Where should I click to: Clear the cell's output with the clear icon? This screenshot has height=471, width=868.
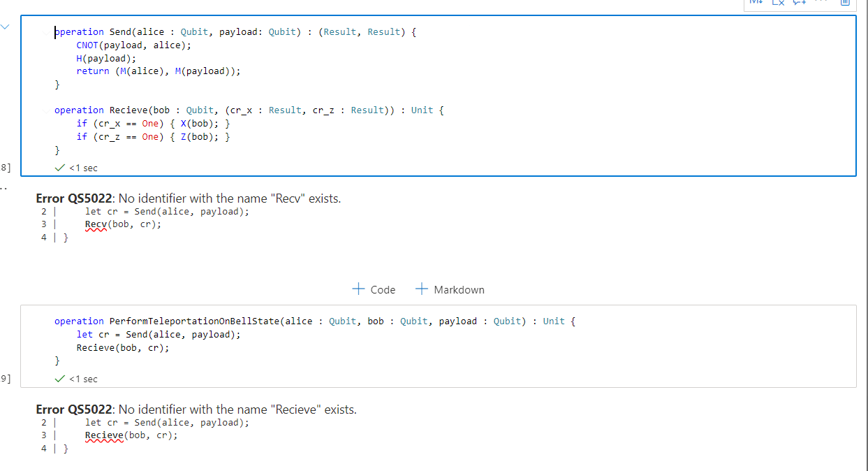pyautogui.click(x=779, y=2)
